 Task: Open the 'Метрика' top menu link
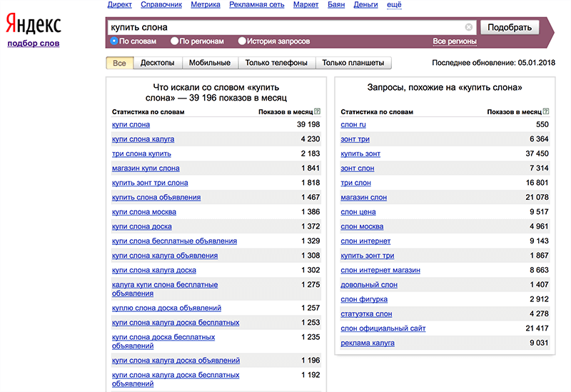point(206,5)
